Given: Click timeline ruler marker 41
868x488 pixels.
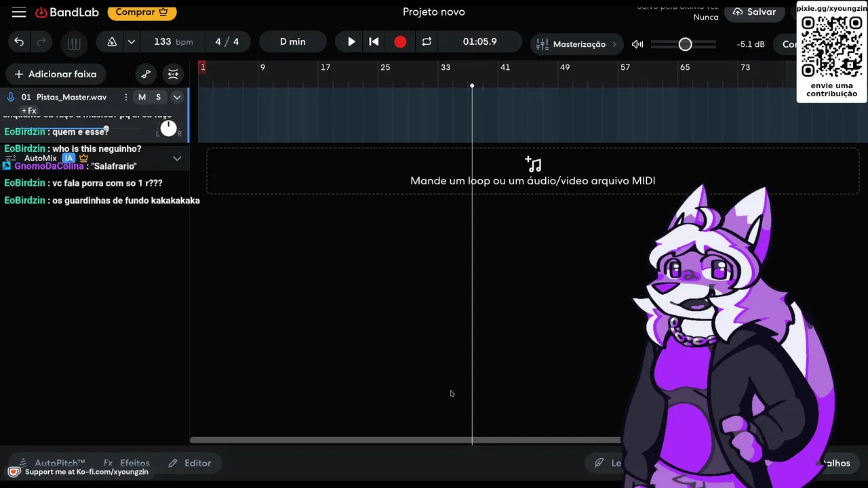Looking at the screenshot, I should point(505,67).
